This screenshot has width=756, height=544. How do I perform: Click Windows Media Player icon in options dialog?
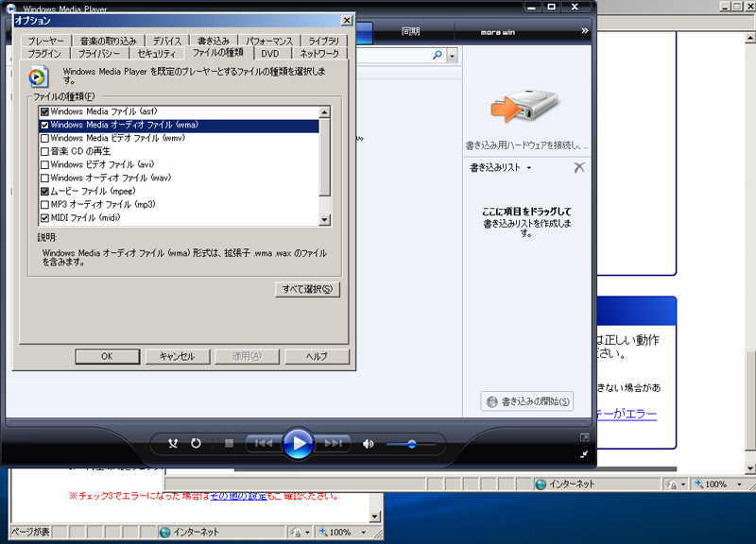coord(38,77)
